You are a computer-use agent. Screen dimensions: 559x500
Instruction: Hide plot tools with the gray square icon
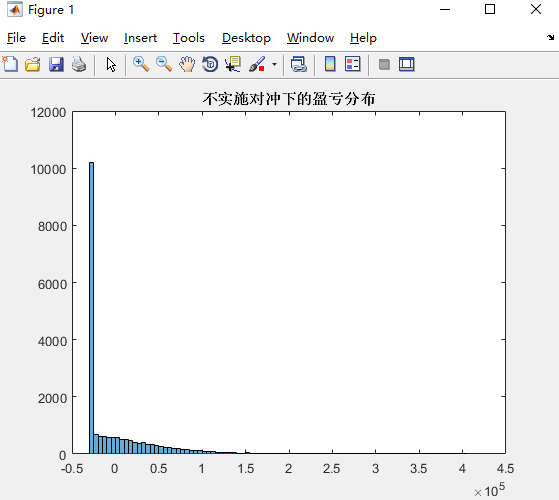pyautogui.click(x=384, y=65)
